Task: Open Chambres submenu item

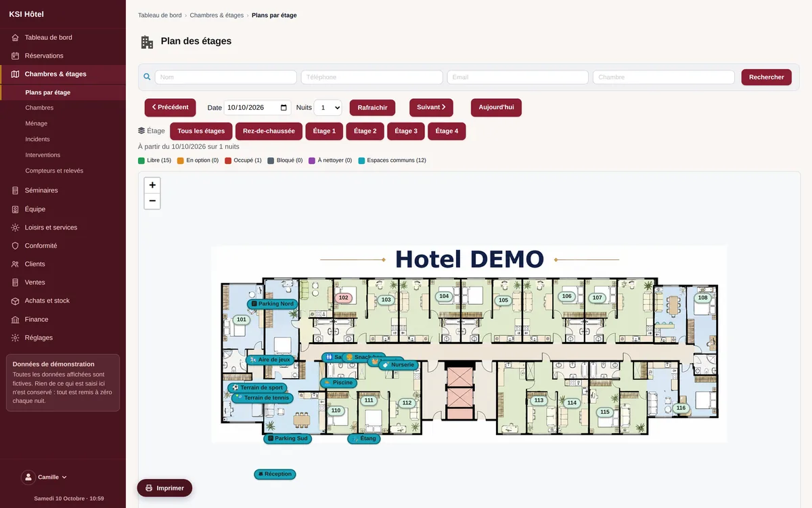Action: pyautogui.click(x=63, y=108)
